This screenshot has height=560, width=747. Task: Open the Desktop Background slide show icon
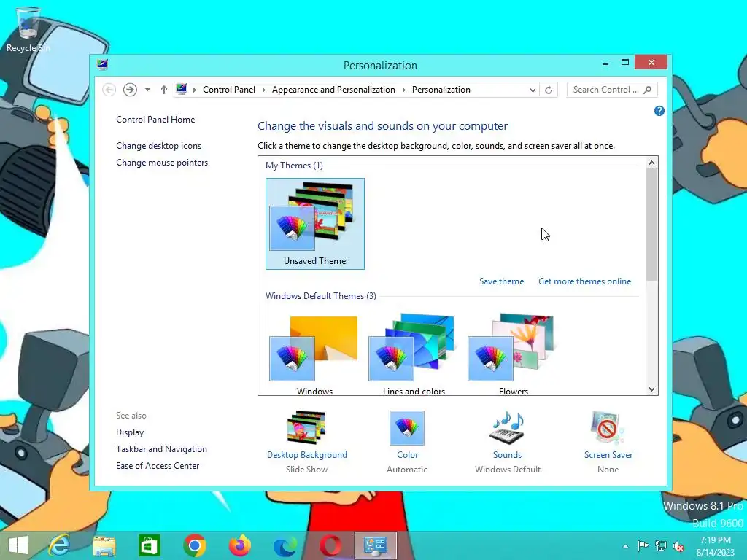click(307, 427)
